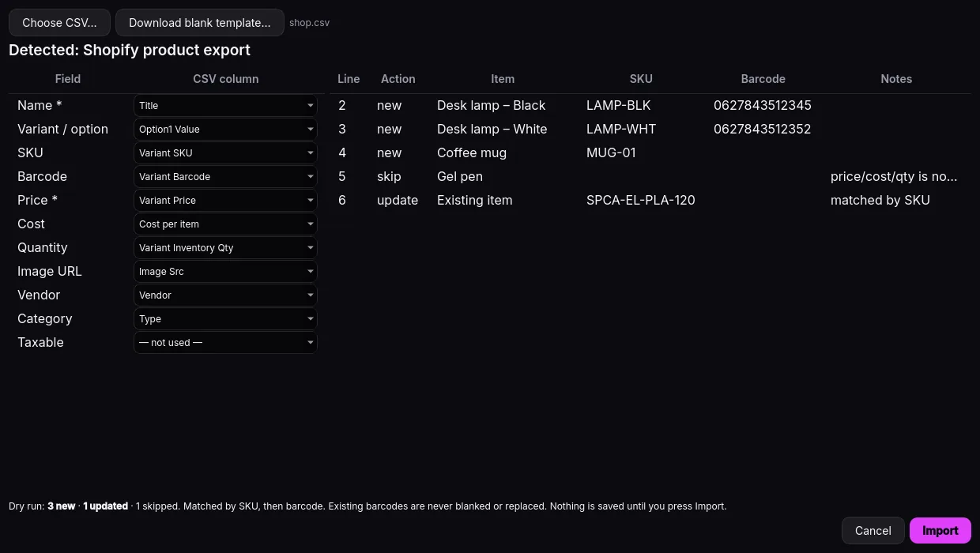Click barcode 0627843512352
The height and width of the screenshot is (553, 980).
point(763,130)
